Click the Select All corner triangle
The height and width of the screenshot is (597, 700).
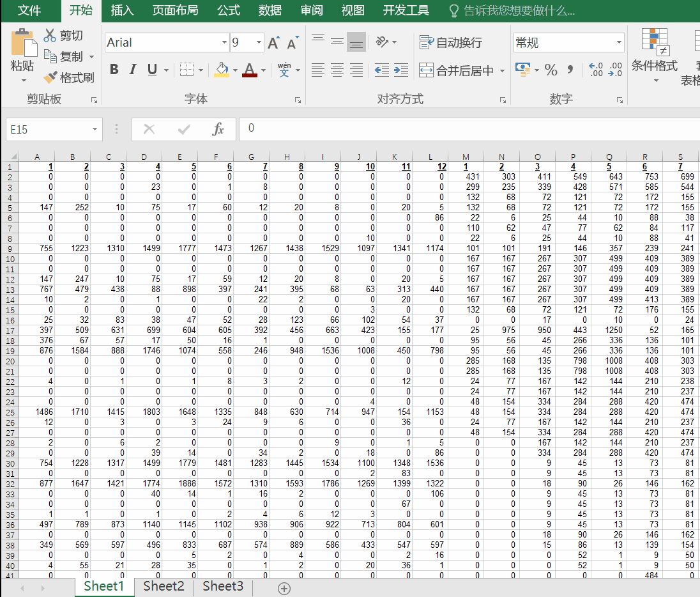[x=14, y=157]
